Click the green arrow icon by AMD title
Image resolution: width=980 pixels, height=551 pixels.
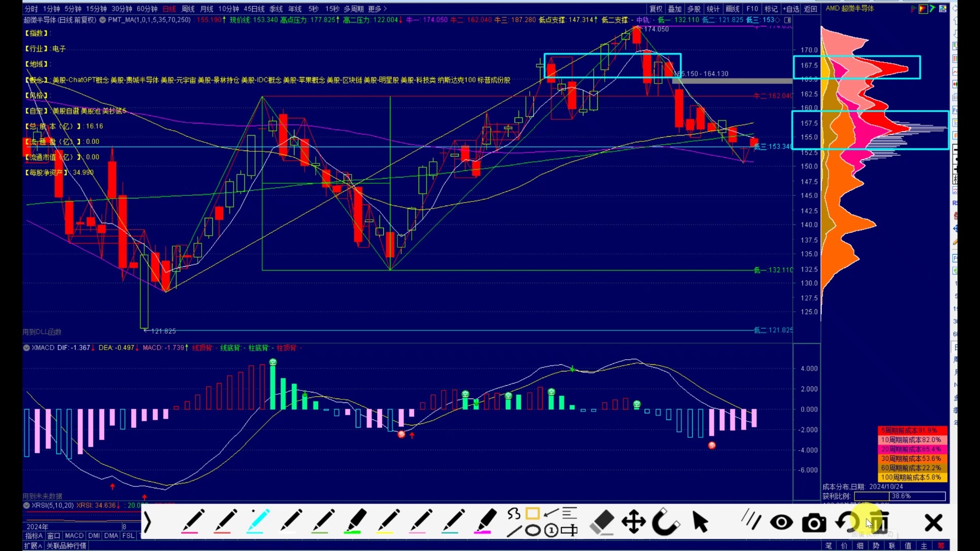pyautogui.click(x=933, y=9)
